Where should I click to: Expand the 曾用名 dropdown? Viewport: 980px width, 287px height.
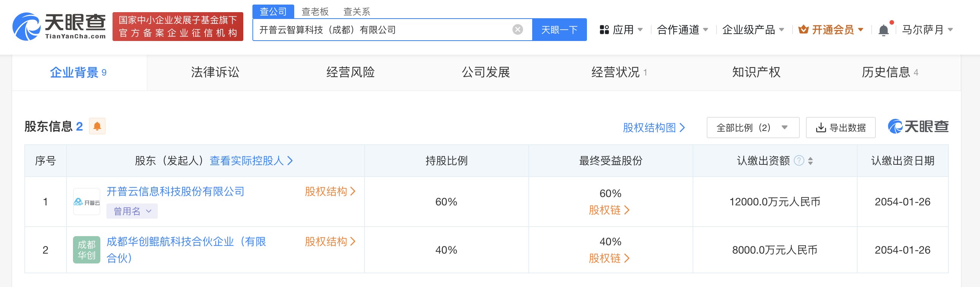coord(132,211)
